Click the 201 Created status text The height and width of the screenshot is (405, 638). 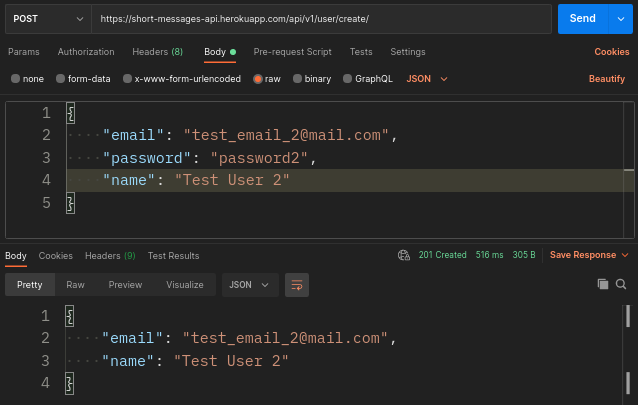[x=442, y=255]
